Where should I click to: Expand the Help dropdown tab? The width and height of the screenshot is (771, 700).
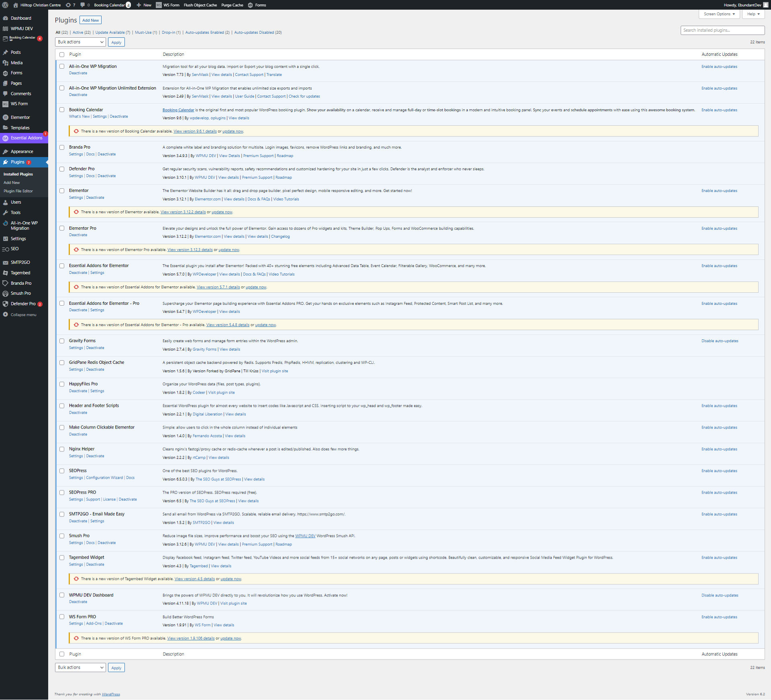point(753,14)
